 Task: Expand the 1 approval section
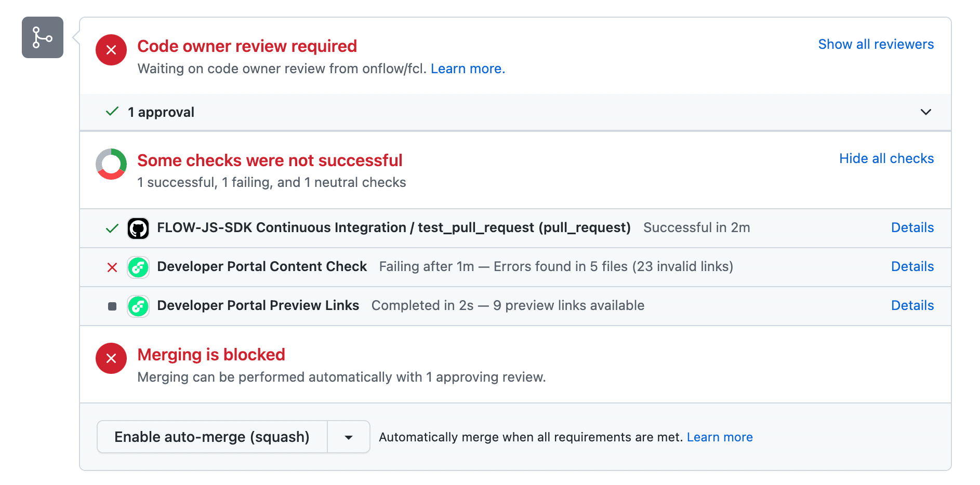pyautogui.click(x=926, y=112)
